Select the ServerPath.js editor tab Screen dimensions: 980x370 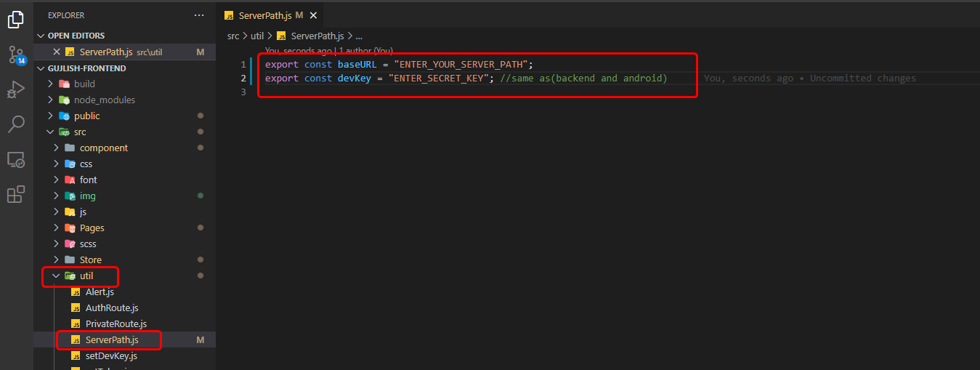(x=265, y=15)
